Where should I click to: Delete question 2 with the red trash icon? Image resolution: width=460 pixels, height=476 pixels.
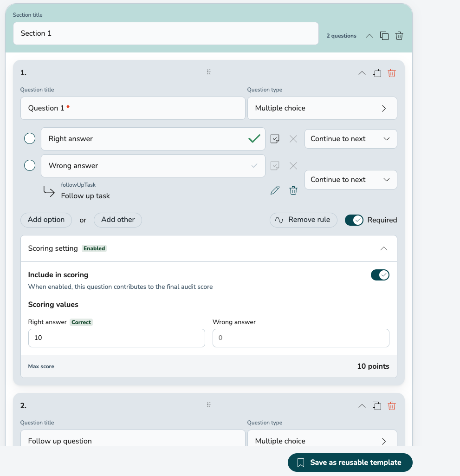[x=392, y=406]
